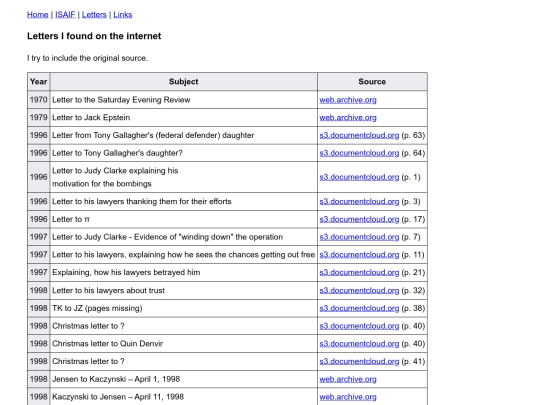Click 'I try to include the original source.' text
Screen dimensions: 540x405
(x=87, y=58)
